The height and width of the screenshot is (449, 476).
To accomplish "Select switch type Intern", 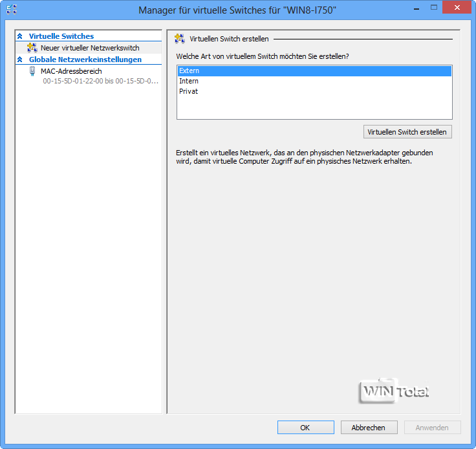I will [314, 81].
